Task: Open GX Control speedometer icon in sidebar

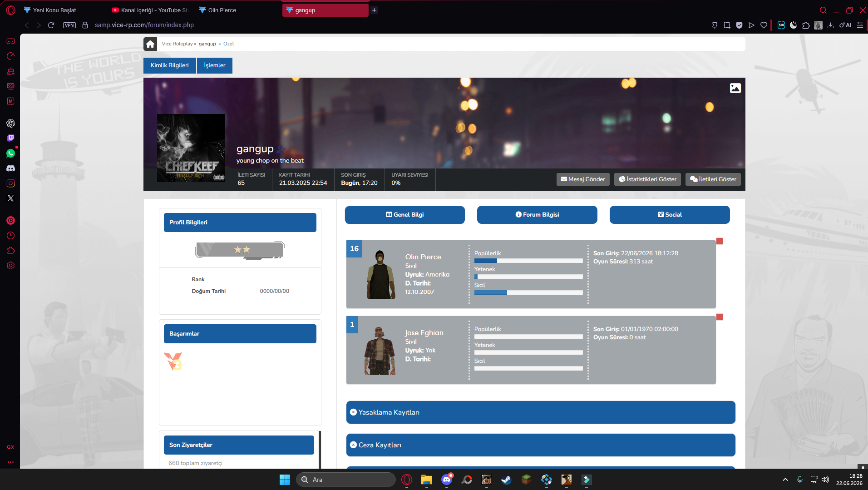Action: pyautogui.click(x=10, y=56)
